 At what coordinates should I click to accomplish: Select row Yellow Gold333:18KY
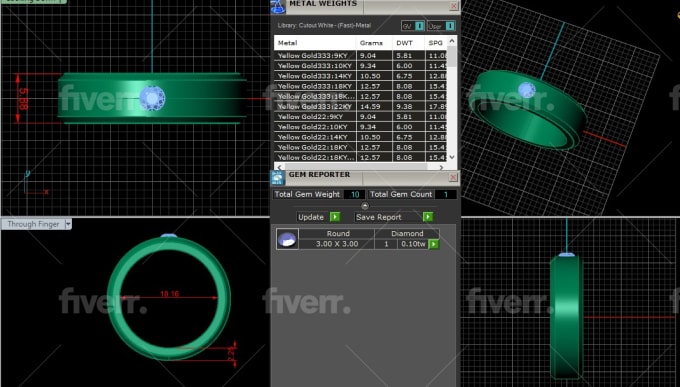coord(361,86)
